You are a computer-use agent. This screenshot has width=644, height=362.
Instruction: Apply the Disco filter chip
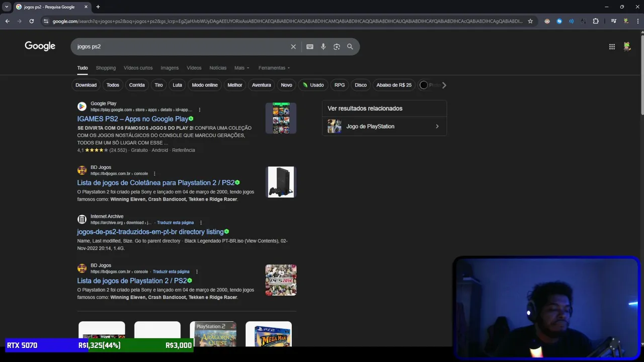point(361,85)
